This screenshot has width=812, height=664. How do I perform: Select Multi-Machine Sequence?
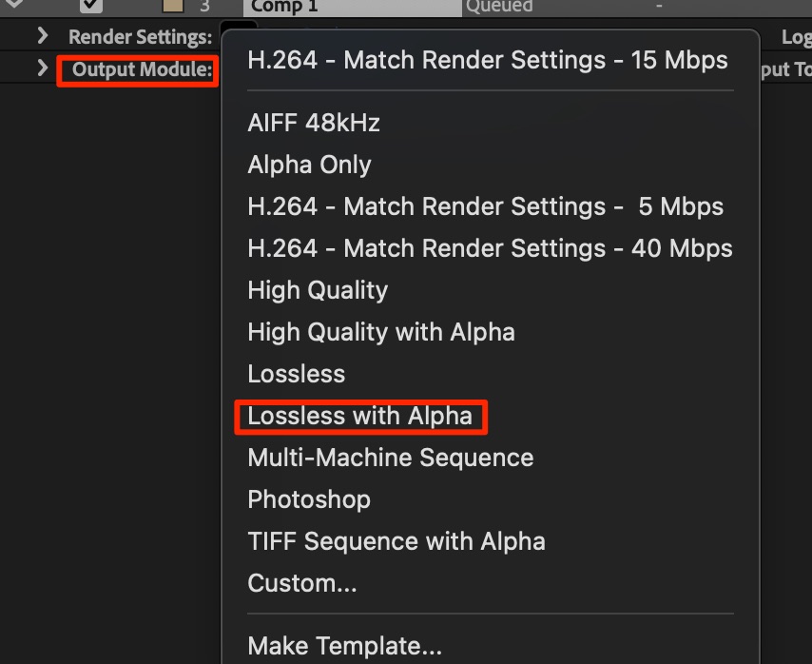pyautogui.click(x=390, y=458)
